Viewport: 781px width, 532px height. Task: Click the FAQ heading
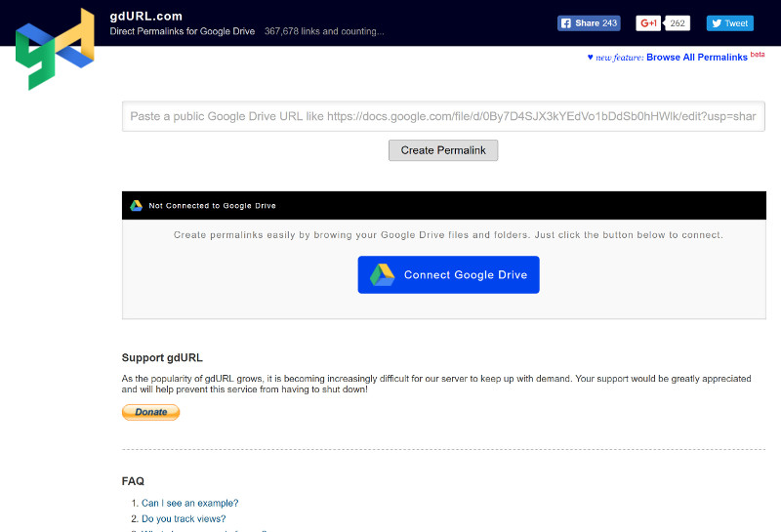coord(133,481)
